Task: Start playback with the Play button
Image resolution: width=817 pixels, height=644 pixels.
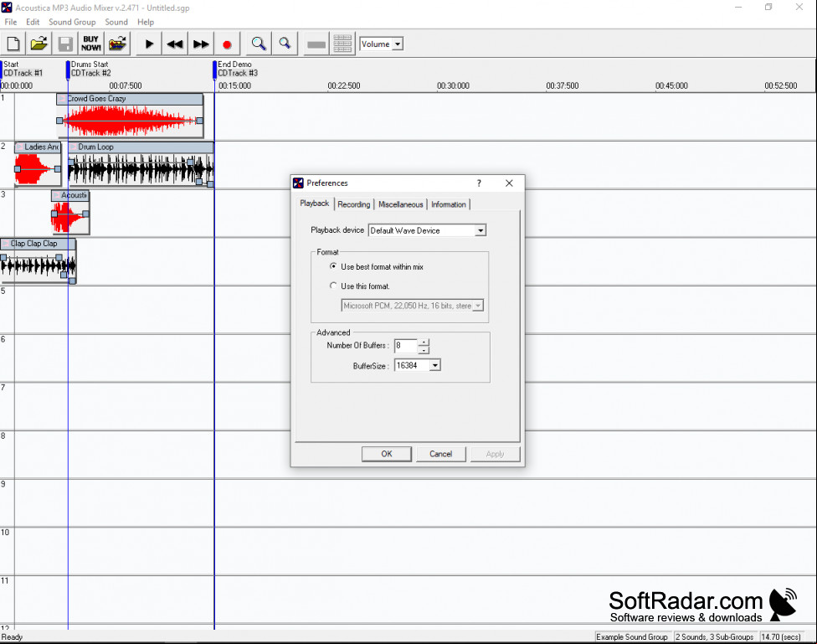Action: (x=149, y=44)
